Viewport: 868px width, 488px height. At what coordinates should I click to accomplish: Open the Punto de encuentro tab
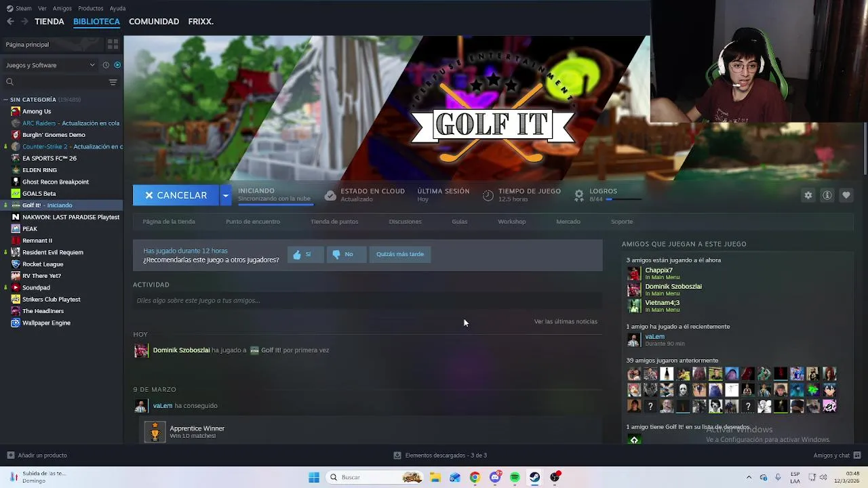coord(253,222)
